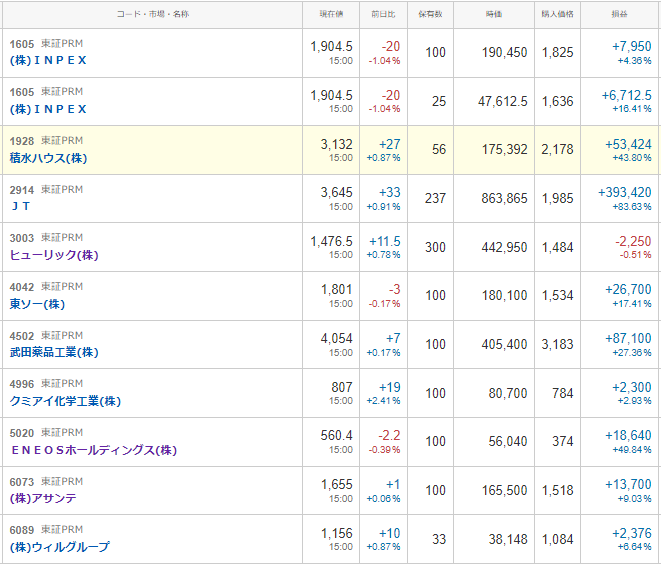Image resolution: width=661 pixels, height=564 pixels.
Task: Click the profit value +2,300
Action: click(x=631, y=387)
